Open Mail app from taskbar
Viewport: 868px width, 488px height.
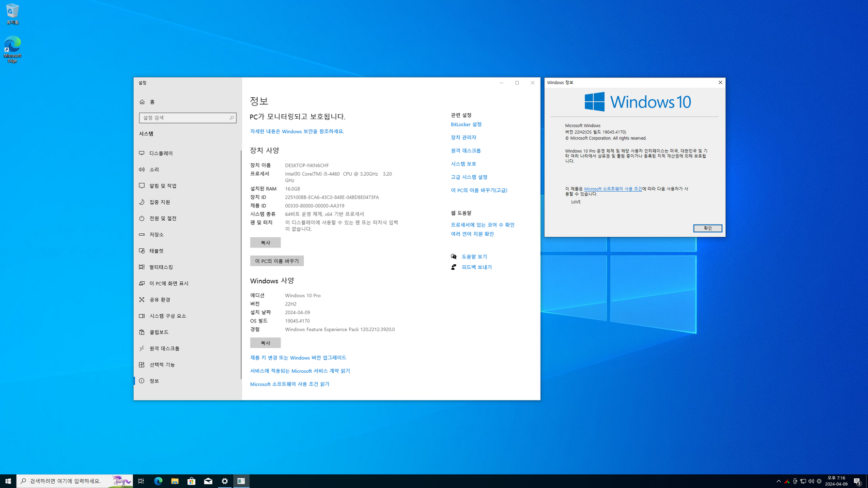click(x=208, y=481)
